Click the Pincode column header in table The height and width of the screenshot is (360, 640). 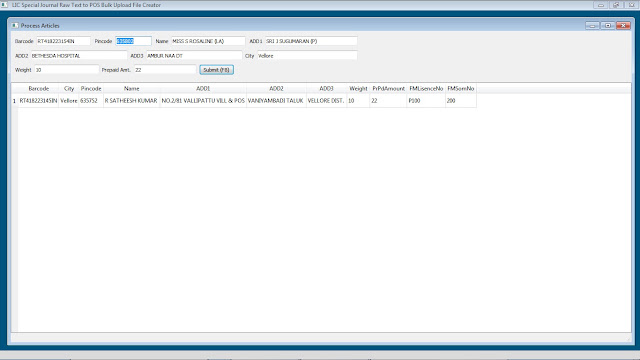tap(91, 89)
